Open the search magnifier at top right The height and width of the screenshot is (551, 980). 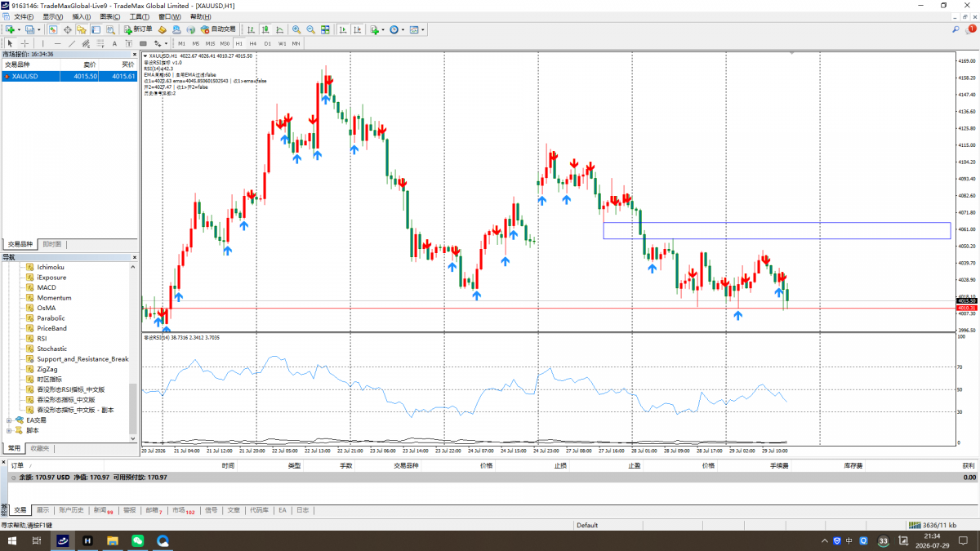[x=955, y=29]
